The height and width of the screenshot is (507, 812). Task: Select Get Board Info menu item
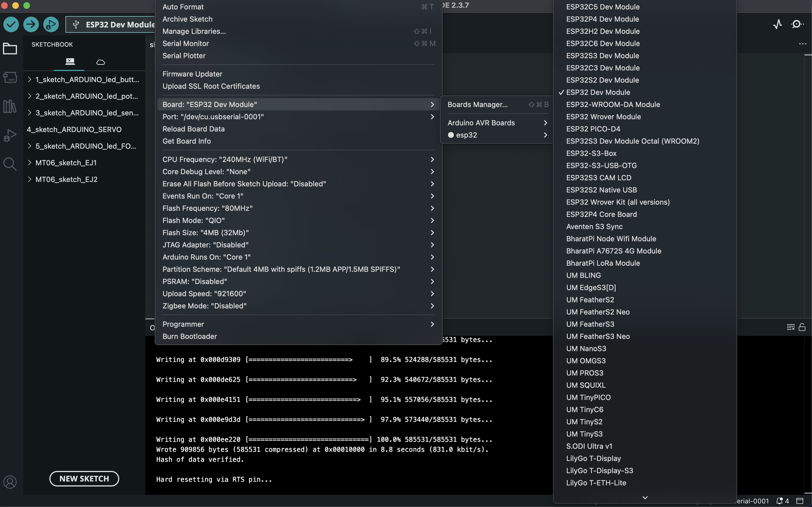(186, 141)
